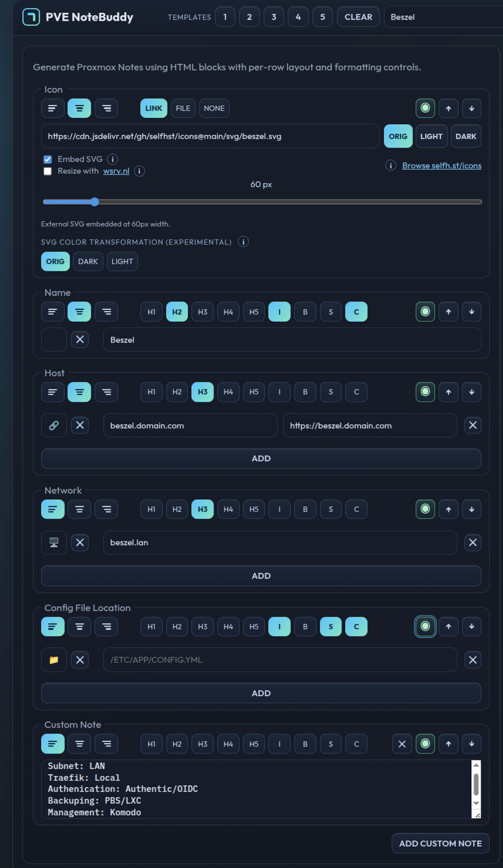Click the ADD CUSTOM NOTE button

click(x=440, y=843)
